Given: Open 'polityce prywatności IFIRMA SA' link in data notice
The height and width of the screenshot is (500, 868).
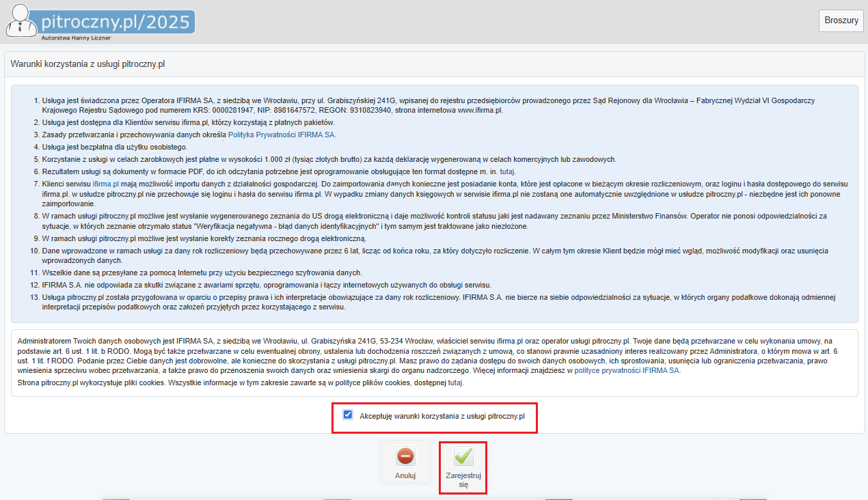Looking at the screenshot, I should click(x=627, y=370).
